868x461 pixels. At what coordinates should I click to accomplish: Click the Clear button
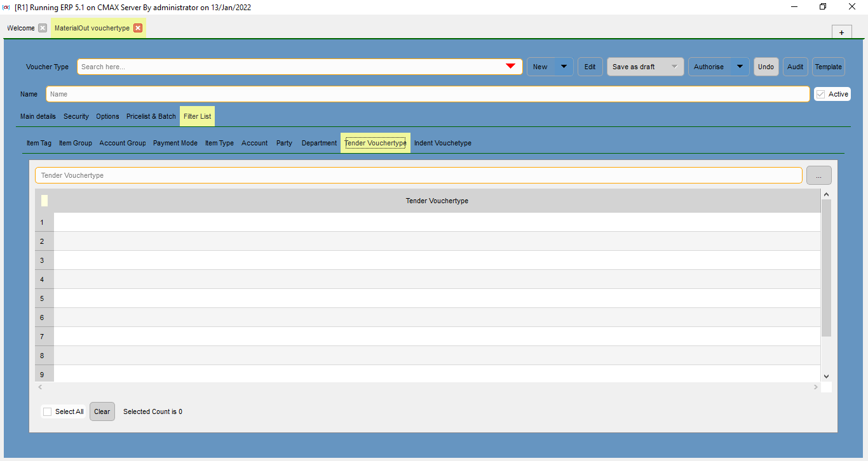tap(102, 411)
